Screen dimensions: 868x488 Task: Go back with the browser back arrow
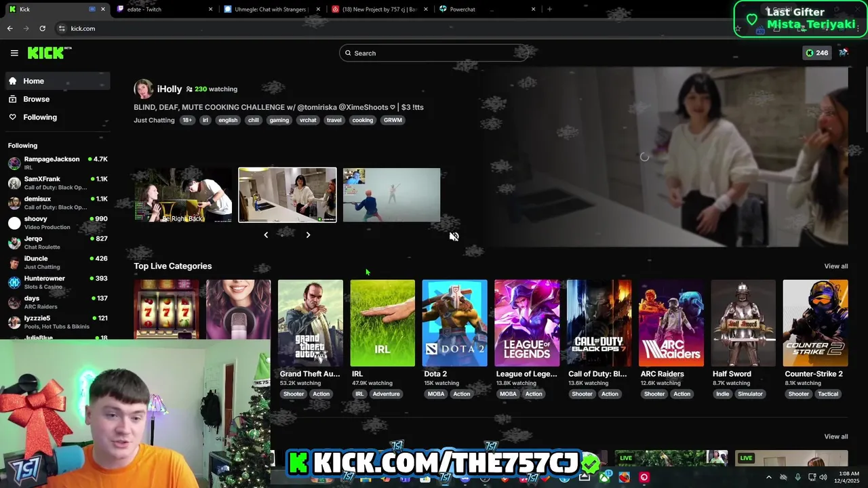pyautogui.click(x=10, y=28)
